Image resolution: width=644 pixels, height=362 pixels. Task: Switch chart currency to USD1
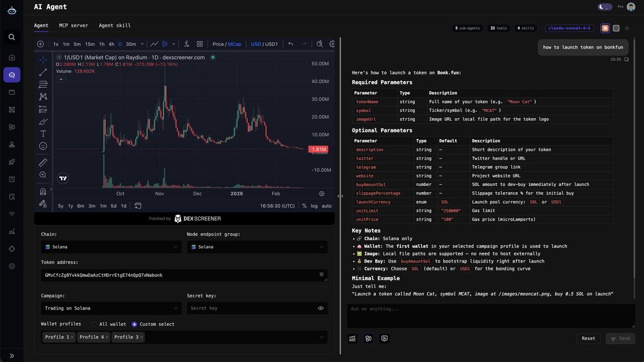click(272, 44)
